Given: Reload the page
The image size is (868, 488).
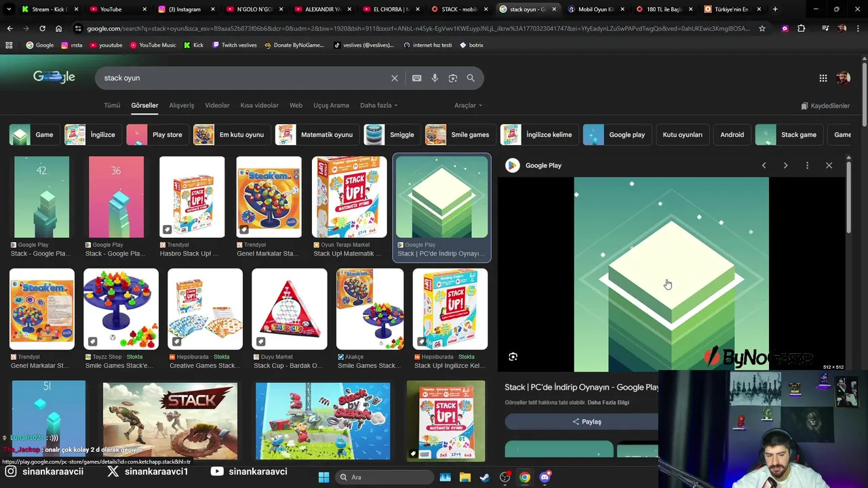Looking at the screenshot, I should point(42,28).
